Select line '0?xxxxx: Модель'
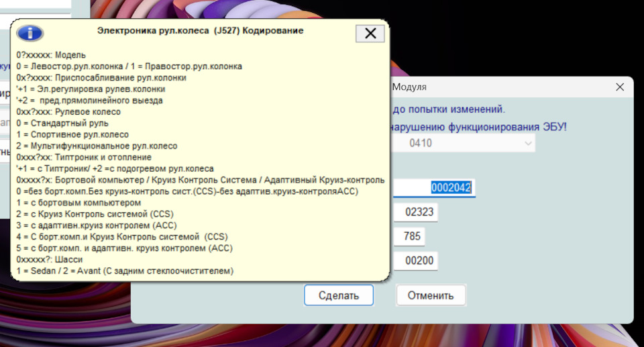This screenshot has width=644, height=347. [x=51, y=55]
